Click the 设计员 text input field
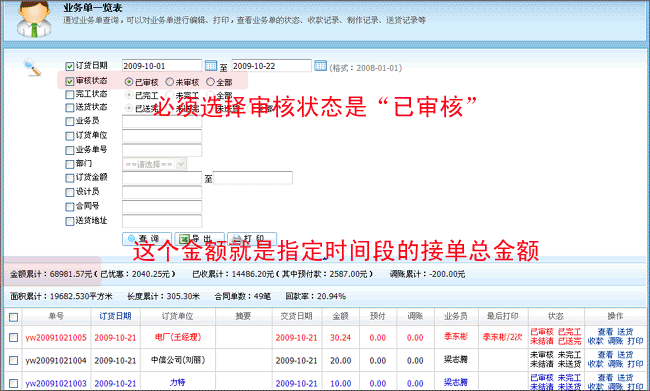 coord(162,192)
